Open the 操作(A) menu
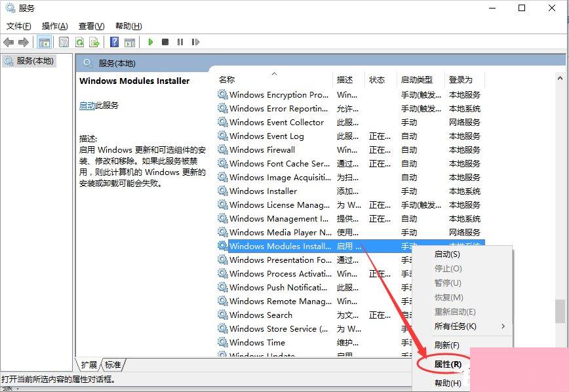 [x=55, y=26]
